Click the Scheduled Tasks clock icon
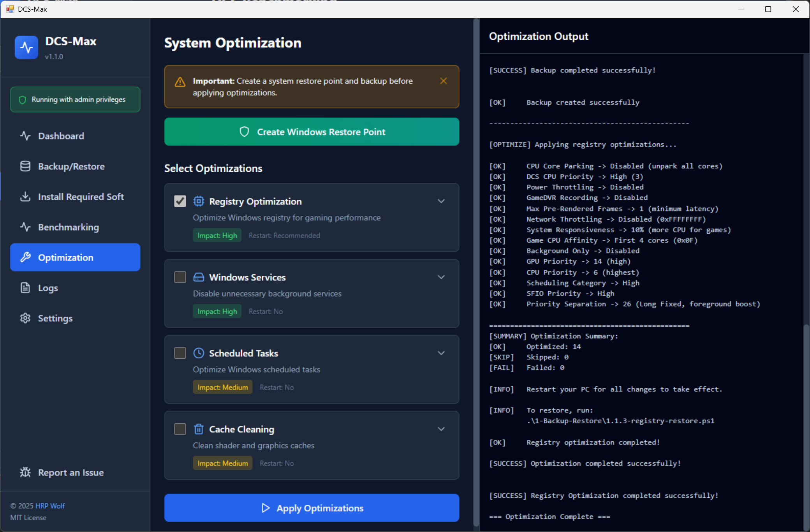 tap(199, 353)
